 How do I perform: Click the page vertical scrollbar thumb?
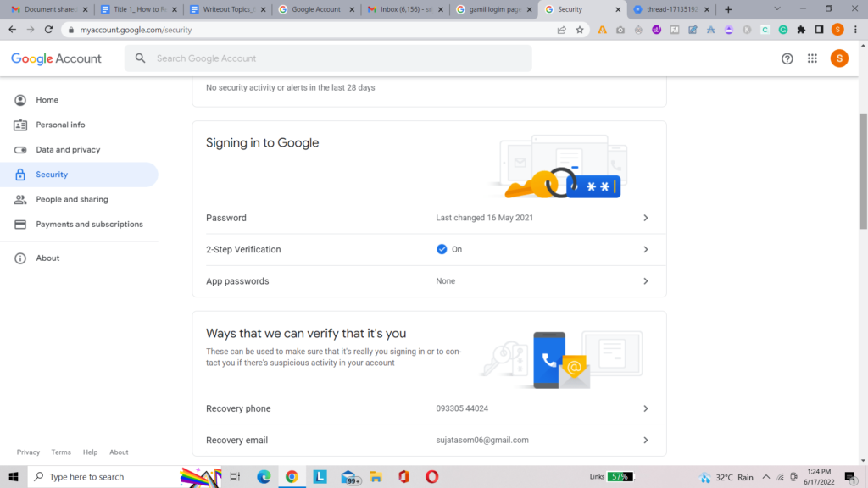(863, 171)
